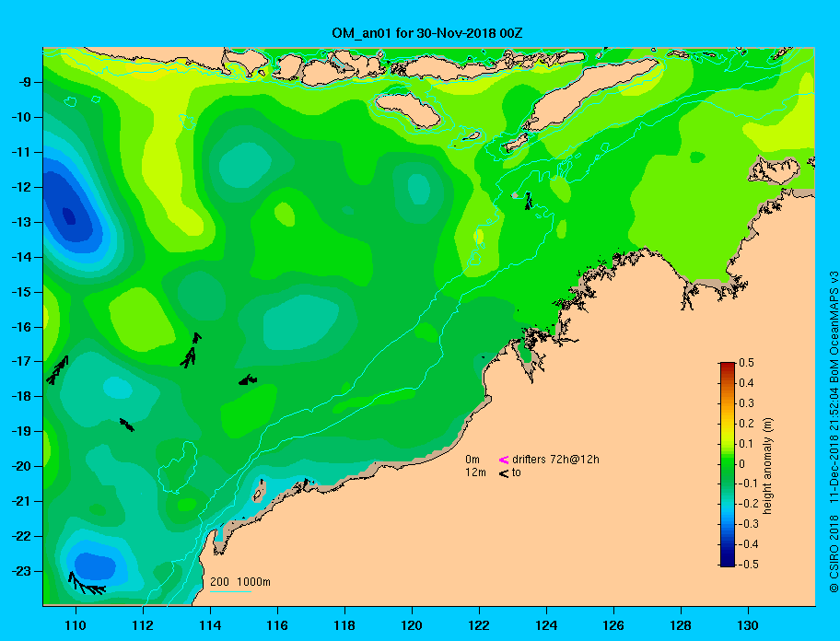The width and height of the screenshot is (840, 641).
Task: Click the dark blue bottom of the colorbar
Action: (x=728, y=562)
